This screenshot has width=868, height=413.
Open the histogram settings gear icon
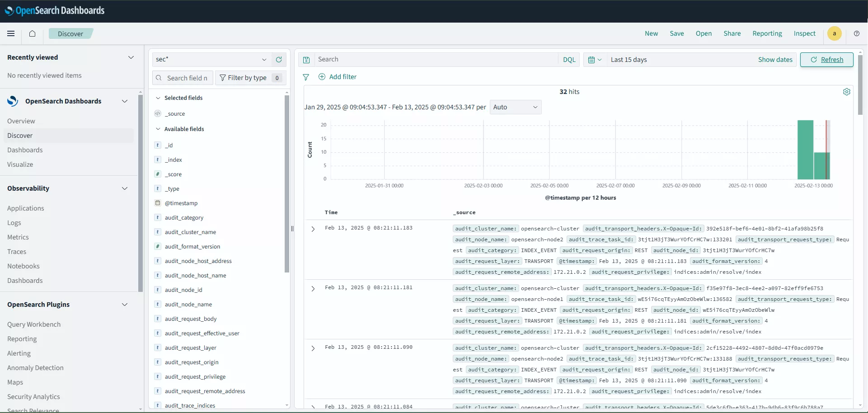tap(846, 92)
